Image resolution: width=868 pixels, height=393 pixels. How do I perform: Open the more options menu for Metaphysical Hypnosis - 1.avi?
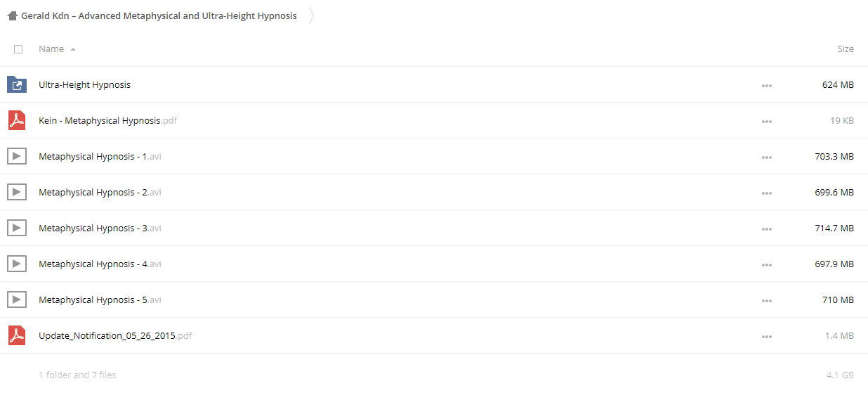click(766, 157)
